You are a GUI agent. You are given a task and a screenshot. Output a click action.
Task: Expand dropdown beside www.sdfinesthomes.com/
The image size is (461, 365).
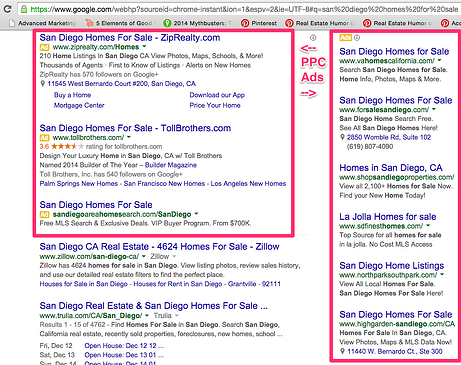(428, 226)
